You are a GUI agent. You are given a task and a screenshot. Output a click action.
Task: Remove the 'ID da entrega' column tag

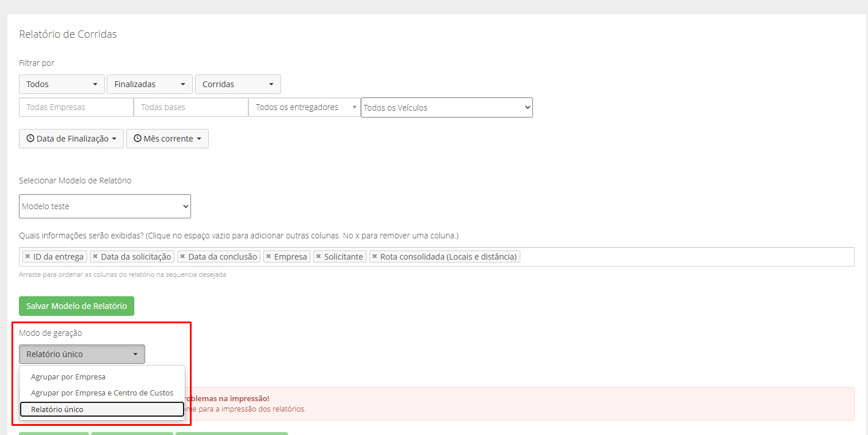28,257
